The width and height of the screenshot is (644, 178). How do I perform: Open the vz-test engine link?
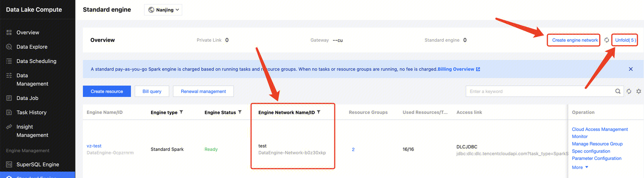point(94,146)
